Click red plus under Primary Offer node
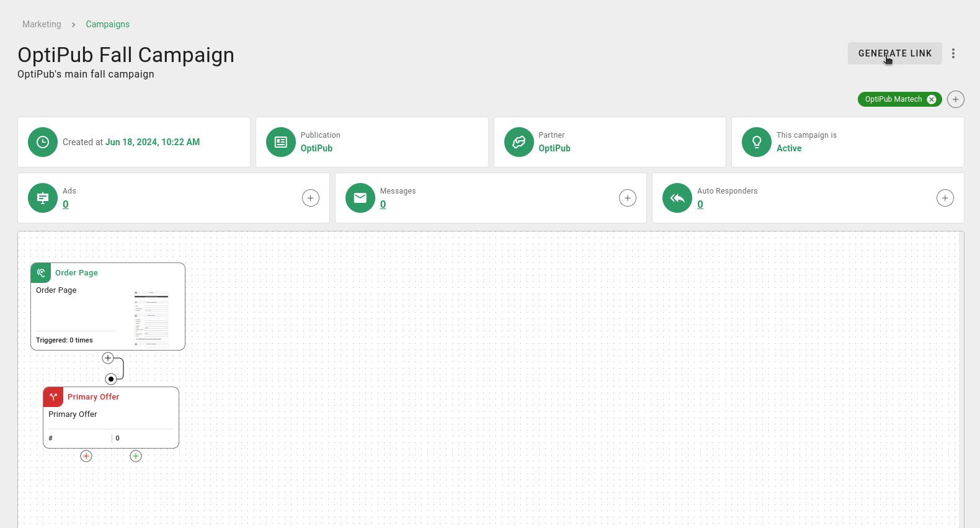 [x=86, y=456]
